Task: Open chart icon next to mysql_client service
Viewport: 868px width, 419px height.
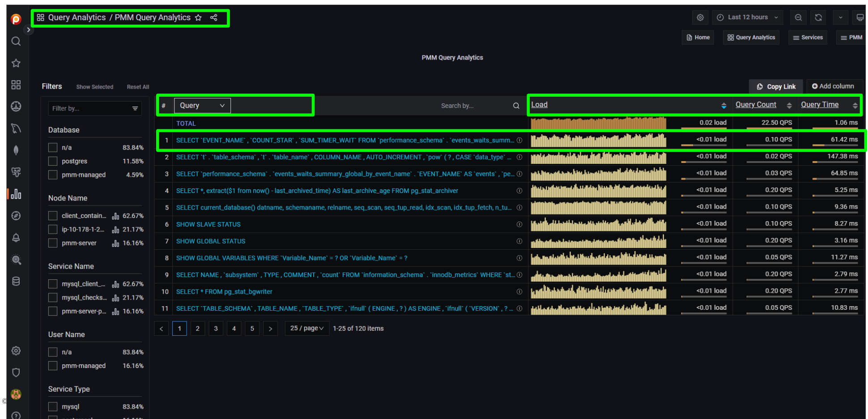Action: pos(115,284)
